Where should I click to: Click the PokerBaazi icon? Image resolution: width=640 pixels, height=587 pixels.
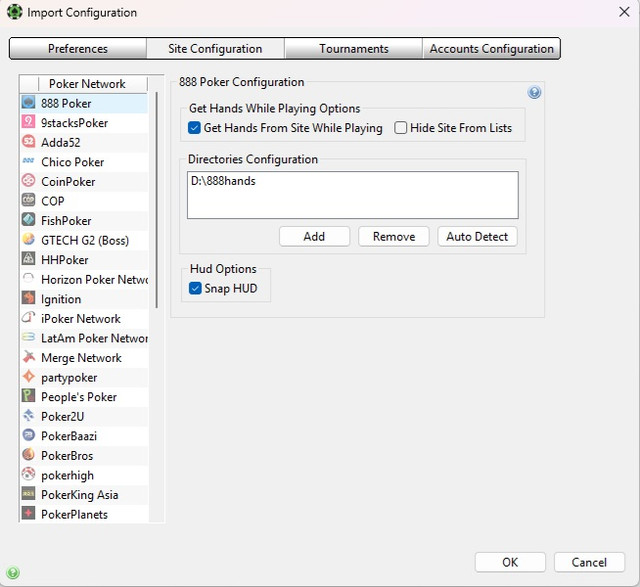coord(29,436)
